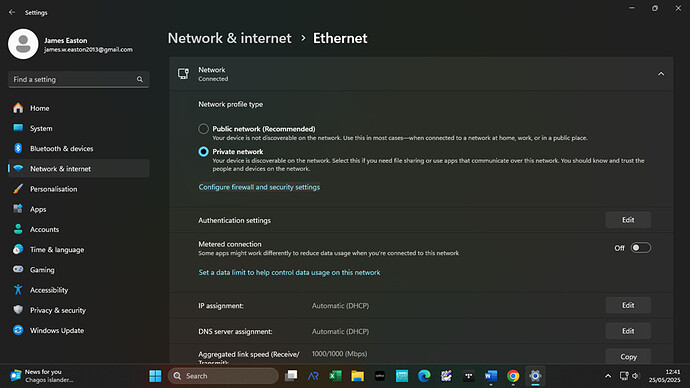Open Configure firewall and security settings link
Viewport: 690px width, 388px height.
[x=259, y=187]
